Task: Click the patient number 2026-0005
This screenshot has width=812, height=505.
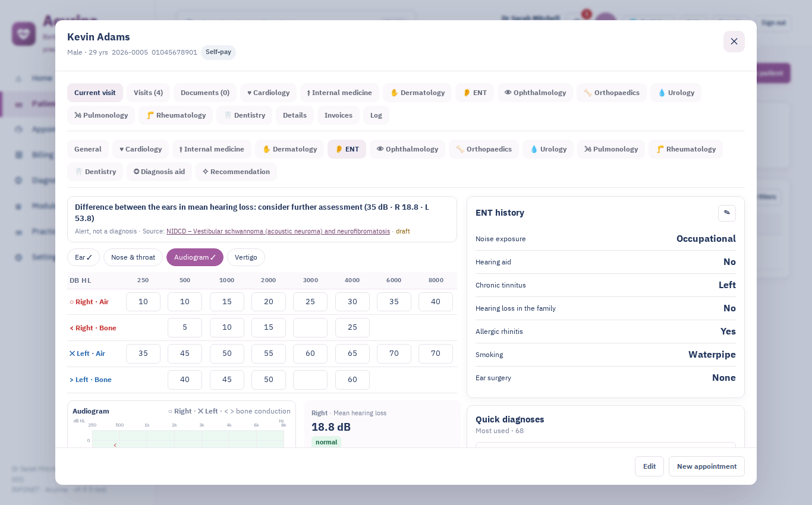Action: (x=130, y=52)
